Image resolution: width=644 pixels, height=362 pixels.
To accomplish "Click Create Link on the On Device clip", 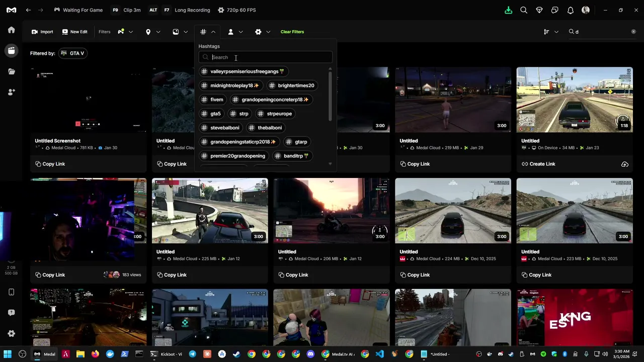I will [x=538, y=164].
